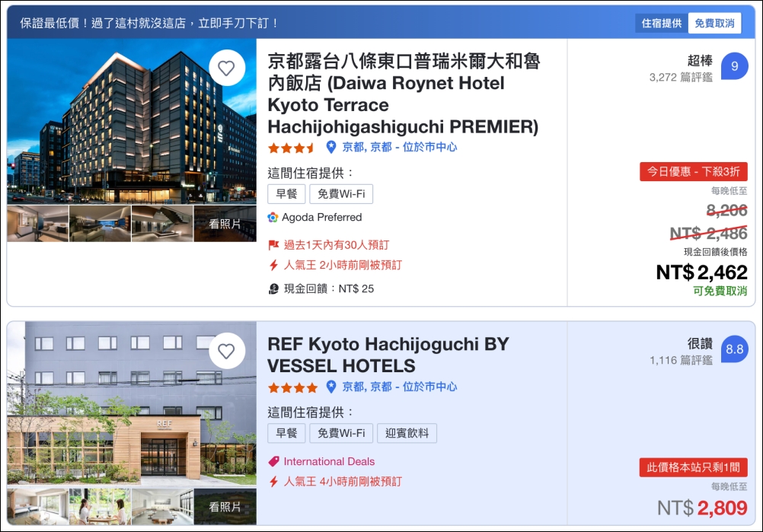Click the score badge 9 for Daiwa Roynet
This screenshot has width=763, height=532.
734,66
